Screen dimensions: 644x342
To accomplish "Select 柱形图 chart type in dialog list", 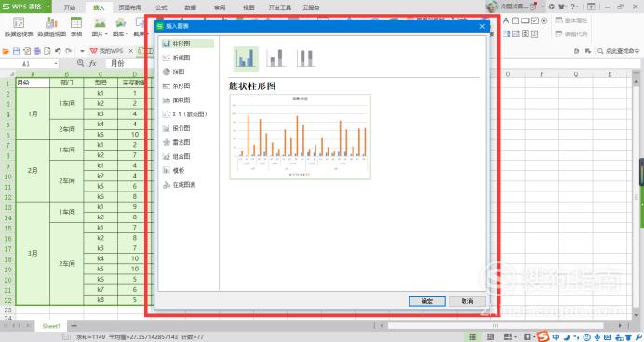I will [187, 44].
